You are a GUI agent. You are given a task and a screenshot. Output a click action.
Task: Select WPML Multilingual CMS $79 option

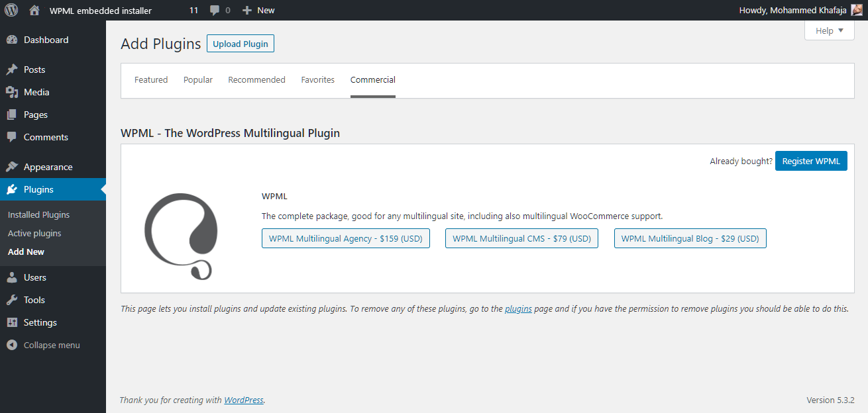(x=521, y=238)
